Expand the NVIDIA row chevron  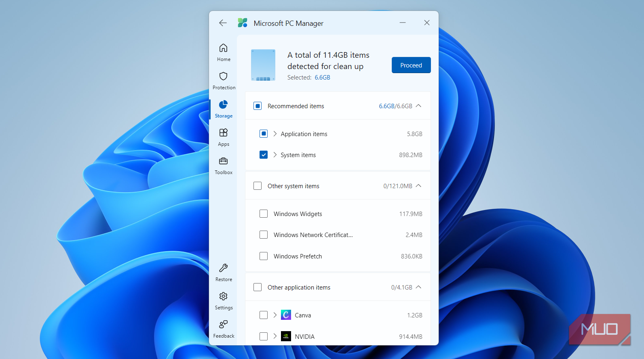[x=275, y=336]
